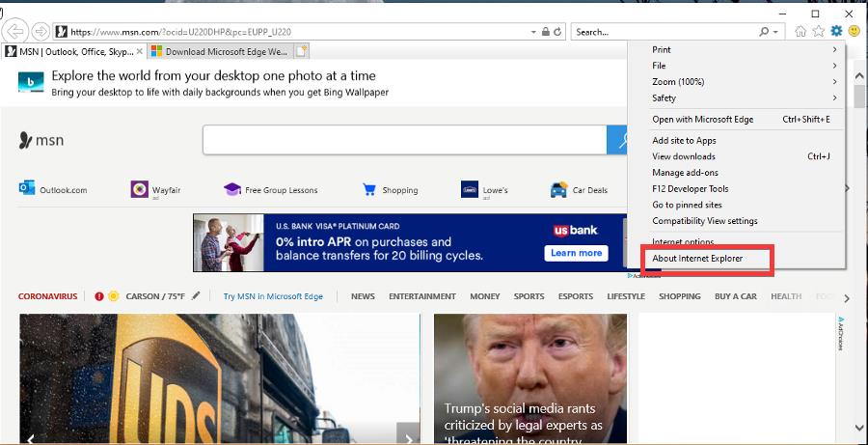Open the SHOPPING section

(x=680, y=296)
